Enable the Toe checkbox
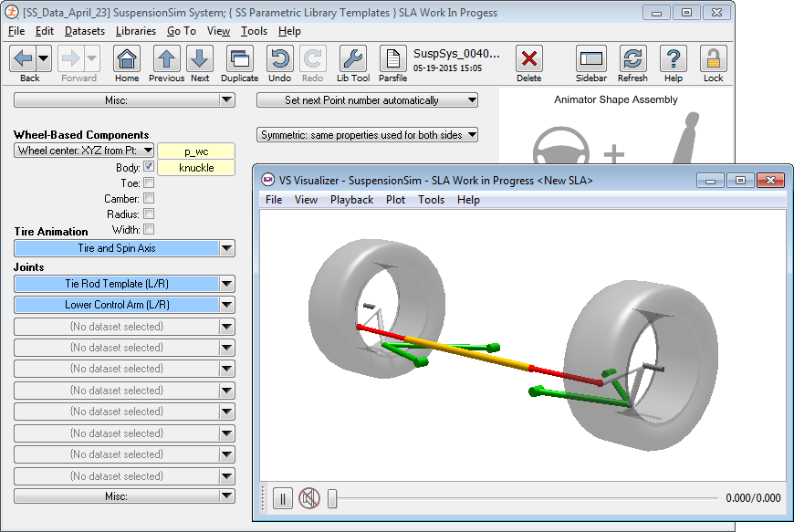Viewport: 794px width, 532px height. (149, 183)
